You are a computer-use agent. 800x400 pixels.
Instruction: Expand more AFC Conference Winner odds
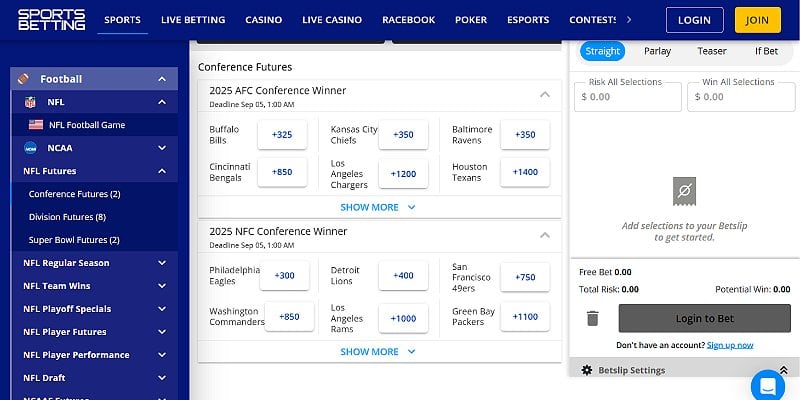(x=378, y=207)
